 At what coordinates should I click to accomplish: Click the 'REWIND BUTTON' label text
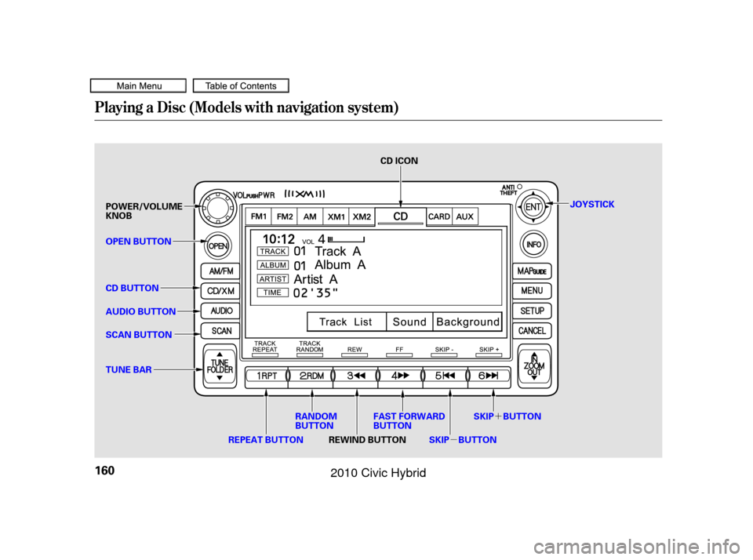[x=367, y=440]
